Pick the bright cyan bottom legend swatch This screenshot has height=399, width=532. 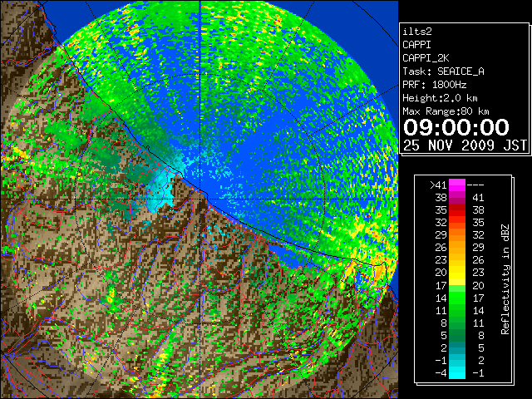pos(457,373)
